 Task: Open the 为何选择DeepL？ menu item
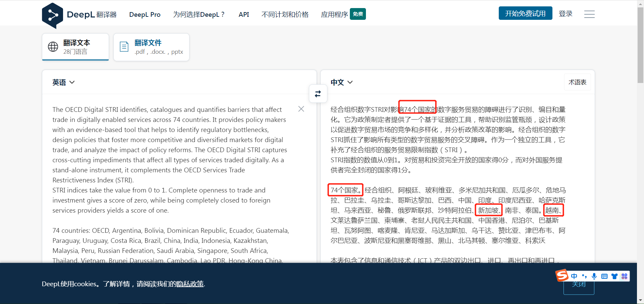[199, 14]
